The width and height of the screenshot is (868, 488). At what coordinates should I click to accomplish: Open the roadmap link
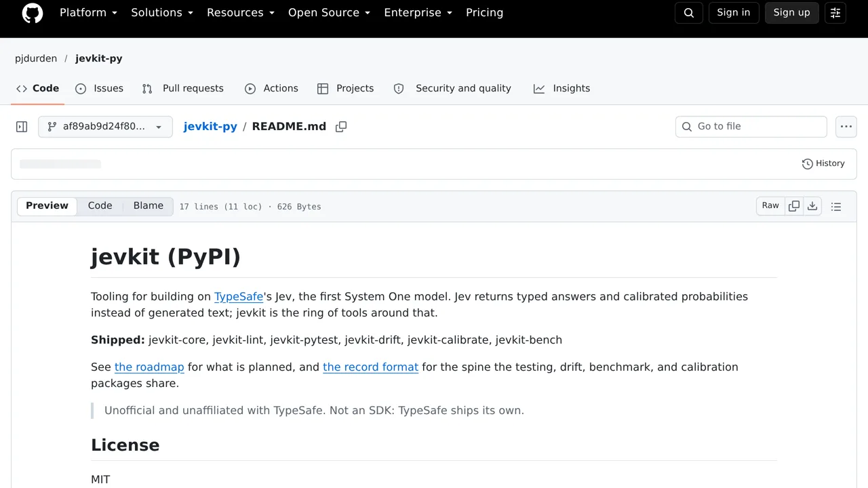(x=149, y=367)
